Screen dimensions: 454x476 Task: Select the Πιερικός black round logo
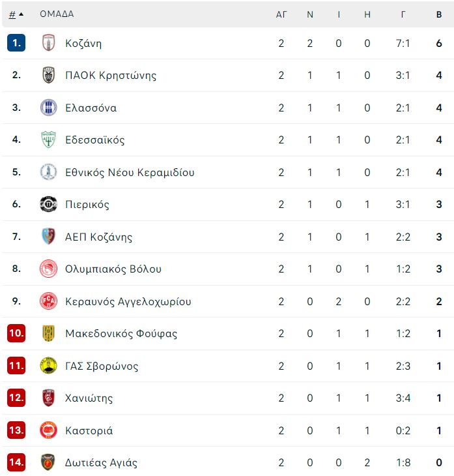[48, 204]
